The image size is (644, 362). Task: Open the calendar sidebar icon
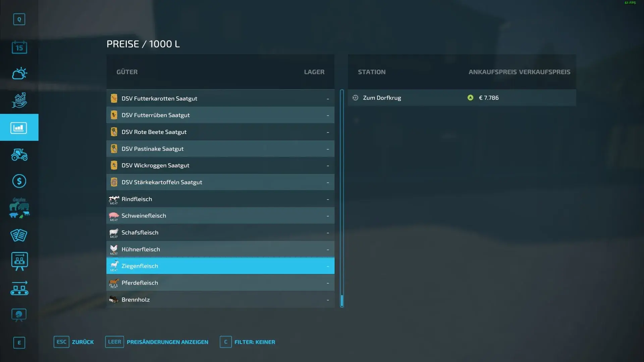(x=19, y=47)
